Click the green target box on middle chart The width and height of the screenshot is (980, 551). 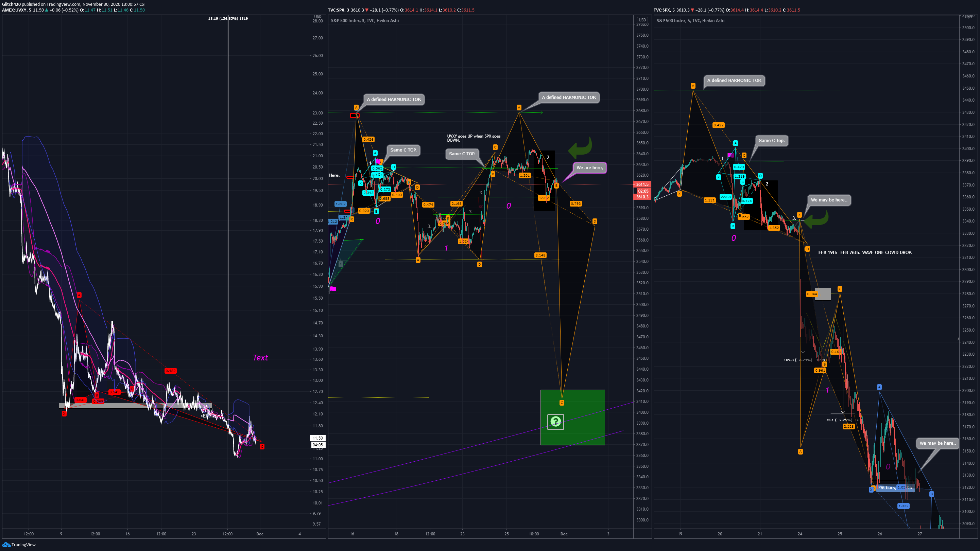tap(572, 417)
